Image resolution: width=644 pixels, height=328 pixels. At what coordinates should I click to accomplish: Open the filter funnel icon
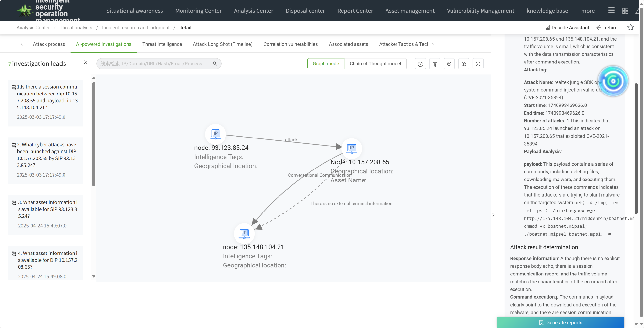pyautogui.click(x=435, y=64)
